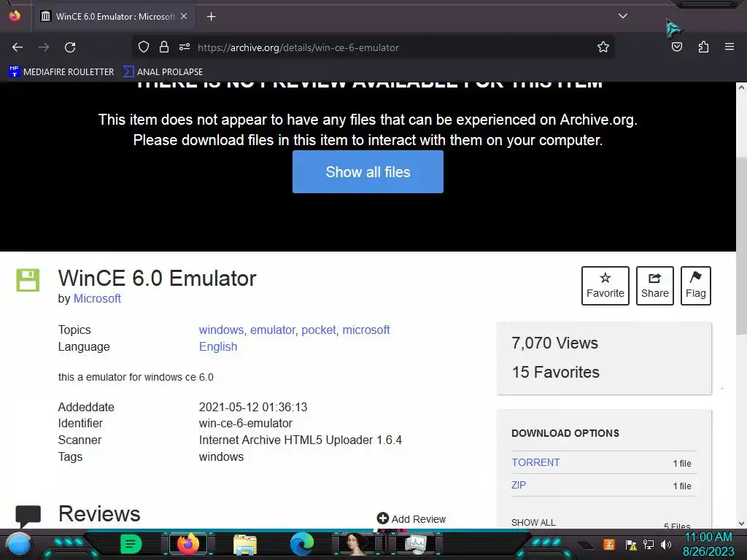Open the windows topic link
The height and width of the screenshot is (560, 747).
click(x=221, y=330)
